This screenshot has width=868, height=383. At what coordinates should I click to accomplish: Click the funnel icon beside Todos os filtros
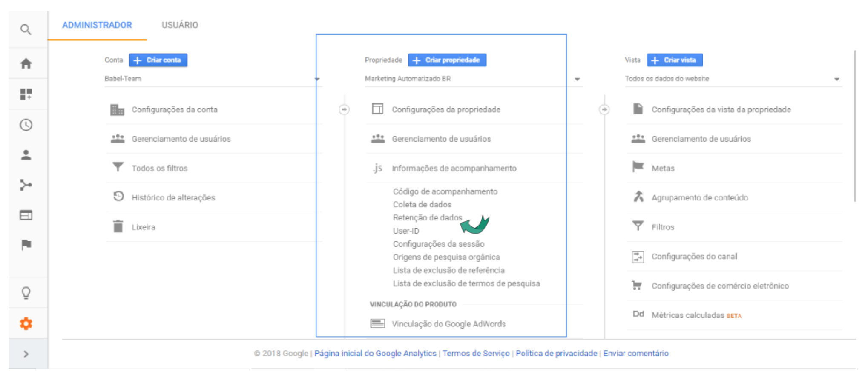(118, 167)
